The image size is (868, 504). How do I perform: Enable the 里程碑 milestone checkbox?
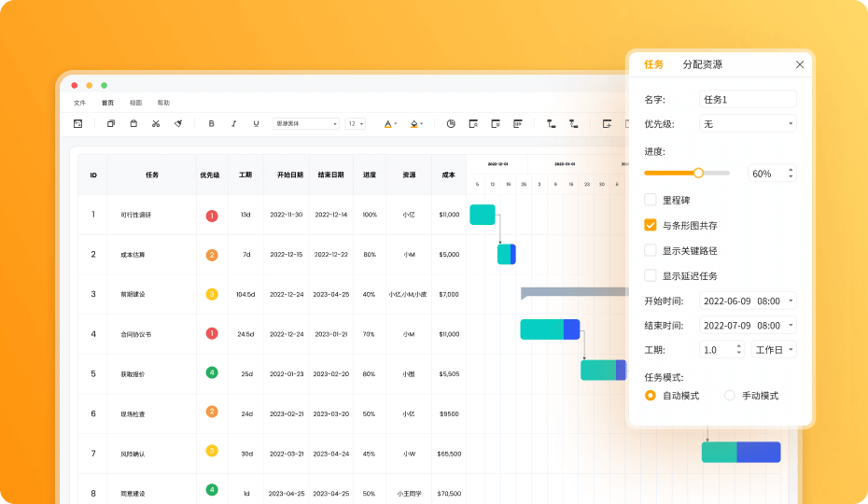(x=651, y=200)
